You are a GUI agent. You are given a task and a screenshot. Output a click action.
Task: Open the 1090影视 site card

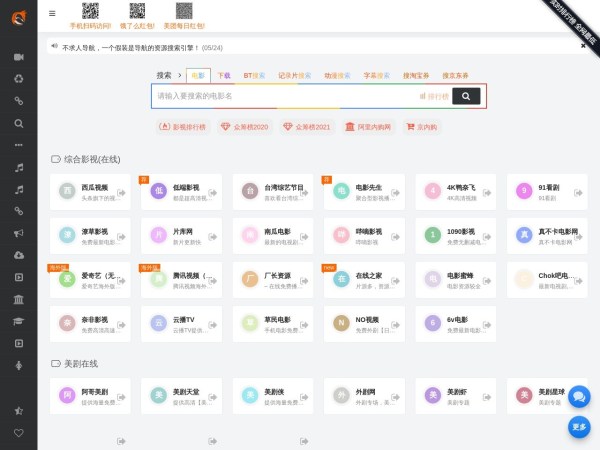point(456,236)
